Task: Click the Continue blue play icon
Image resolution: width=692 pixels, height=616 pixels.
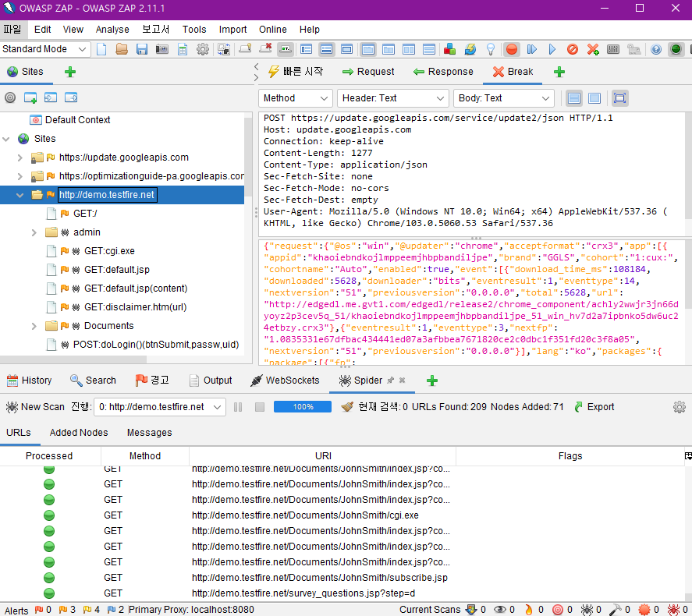Action: pos(552,49)
